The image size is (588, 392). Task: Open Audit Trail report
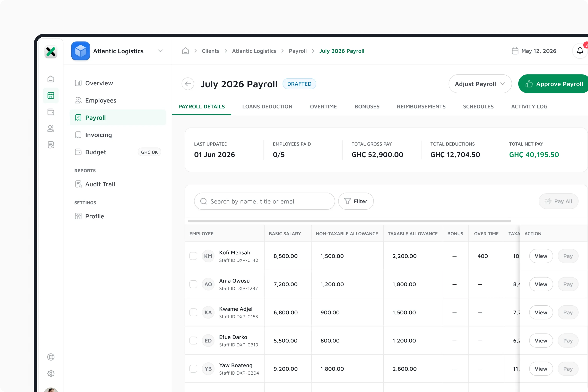(x=118, y=184)
